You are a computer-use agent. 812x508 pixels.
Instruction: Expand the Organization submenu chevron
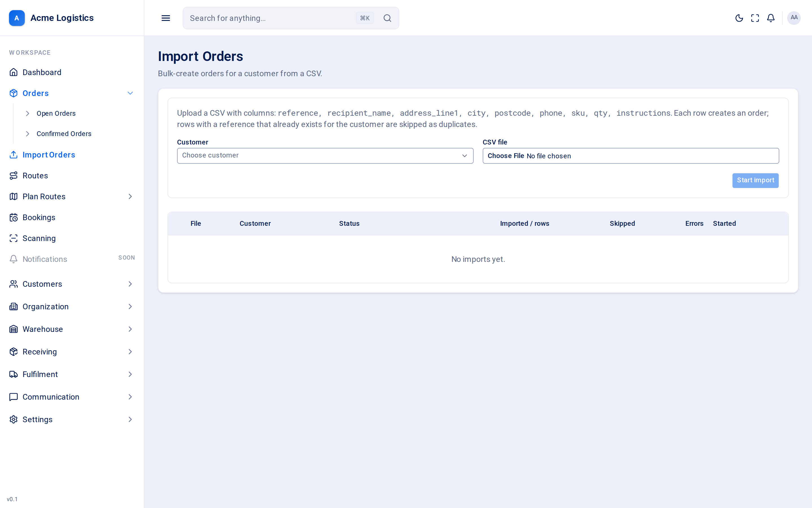point(130,306)
